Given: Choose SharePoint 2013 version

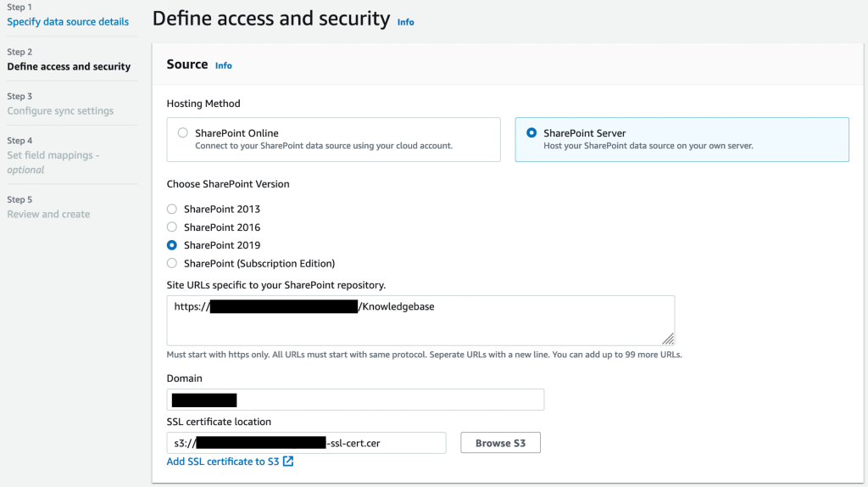Looking at the screenshot, I should point(172,209).
